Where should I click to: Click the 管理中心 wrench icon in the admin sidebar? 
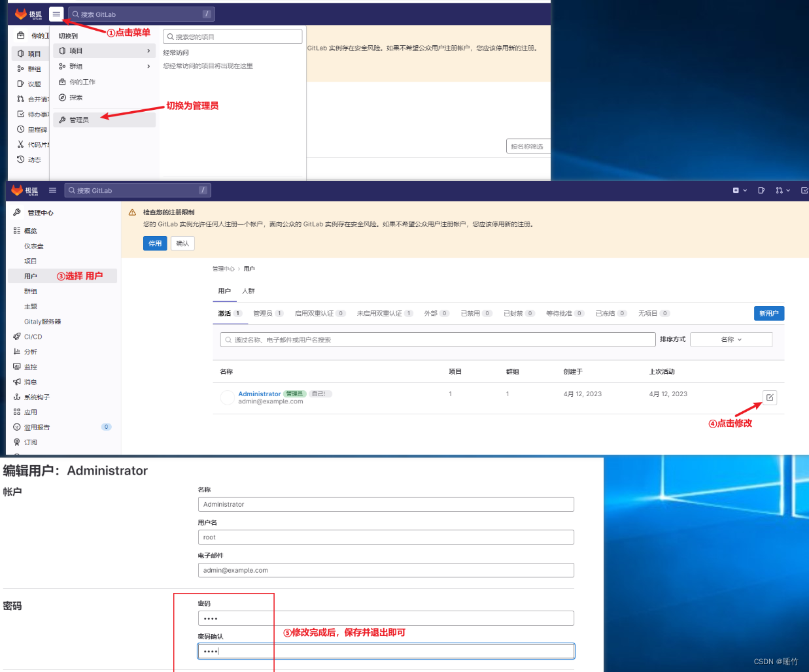point(17,212)
